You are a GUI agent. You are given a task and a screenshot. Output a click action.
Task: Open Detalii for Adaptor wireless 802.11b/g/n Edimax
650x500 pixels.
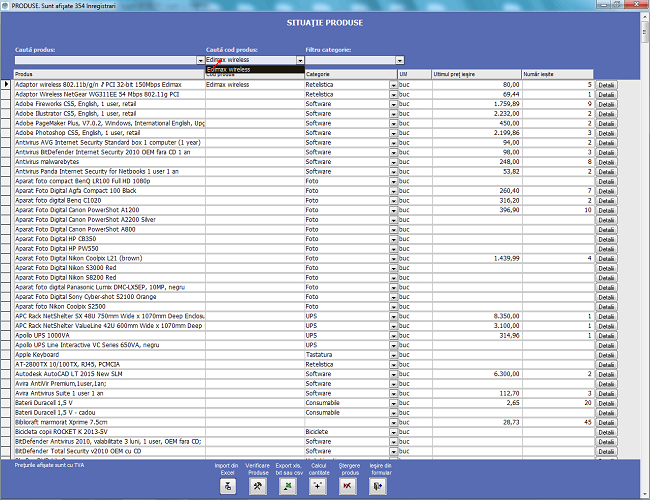606,85
